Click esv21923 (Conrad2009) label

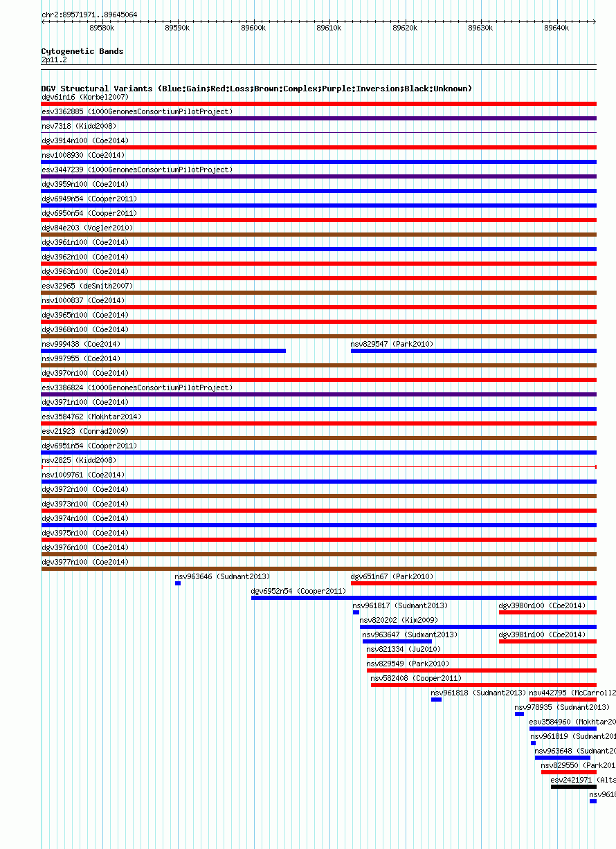[85, 432]
